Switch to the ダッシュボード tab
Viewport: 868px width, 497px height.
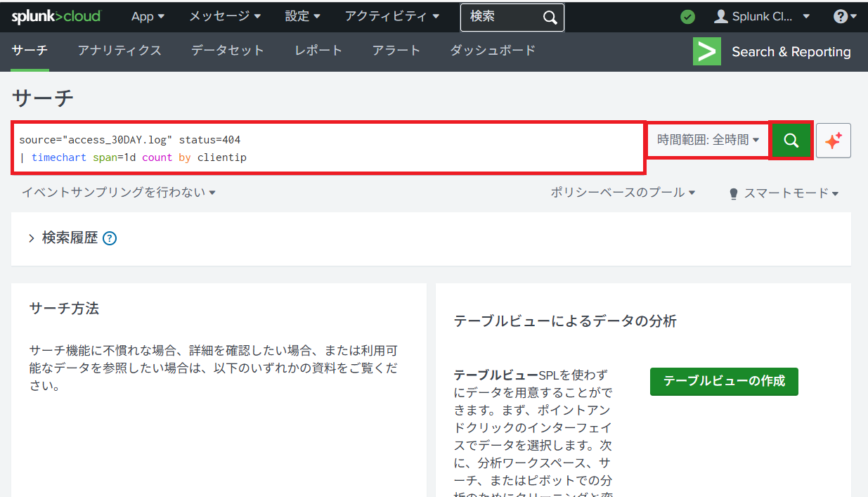[x=493, y=51]
